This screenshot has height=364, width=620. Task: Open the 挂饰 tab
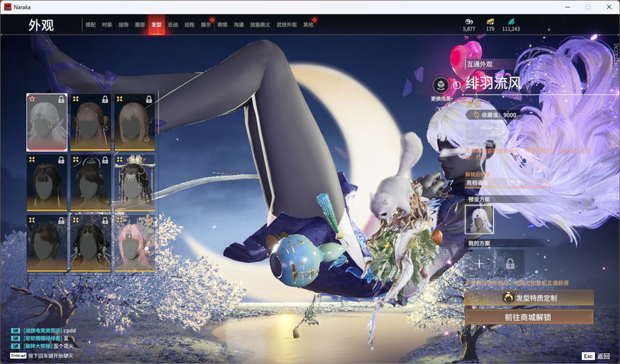click(x=123, y=25)
